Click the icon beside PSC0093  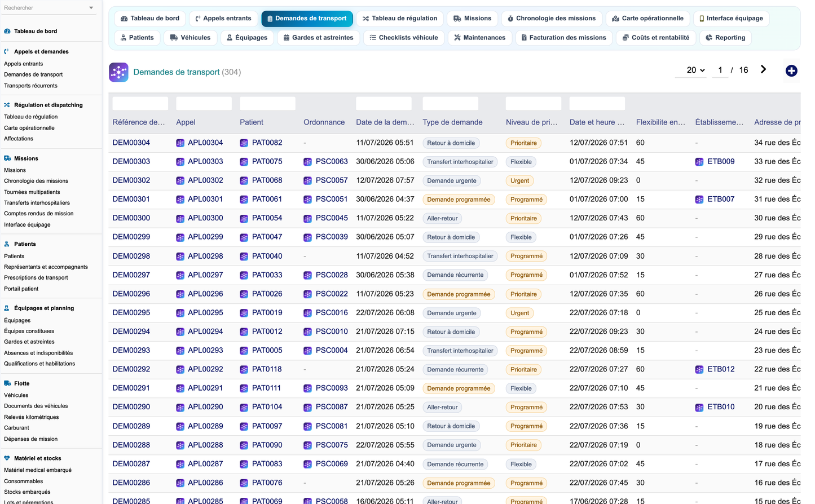pyautogui.click(x=307, y=388)
